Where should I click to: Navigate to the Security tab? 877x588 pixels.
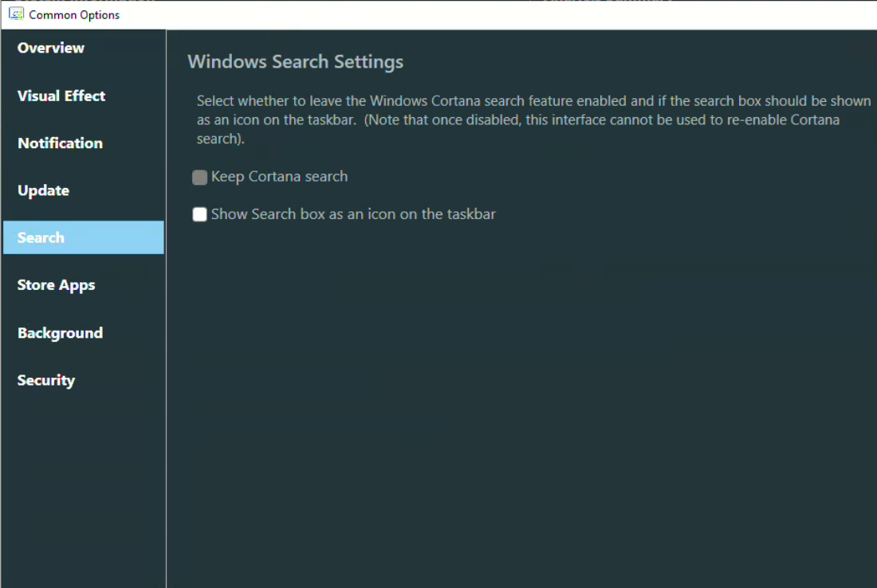coord(46,380)
